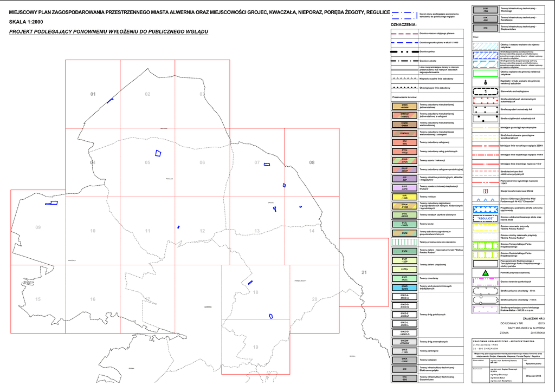Screen dimensions: 555x392
Task: Click the red chapel and cross symbol
Action: (486, 82)
